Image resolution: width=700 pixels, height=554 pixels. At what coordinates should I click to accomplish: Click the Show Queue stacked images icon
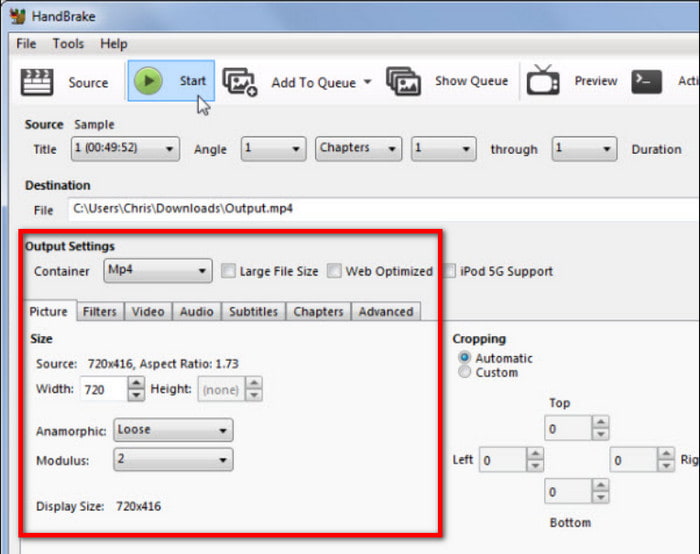coord(403,81)
